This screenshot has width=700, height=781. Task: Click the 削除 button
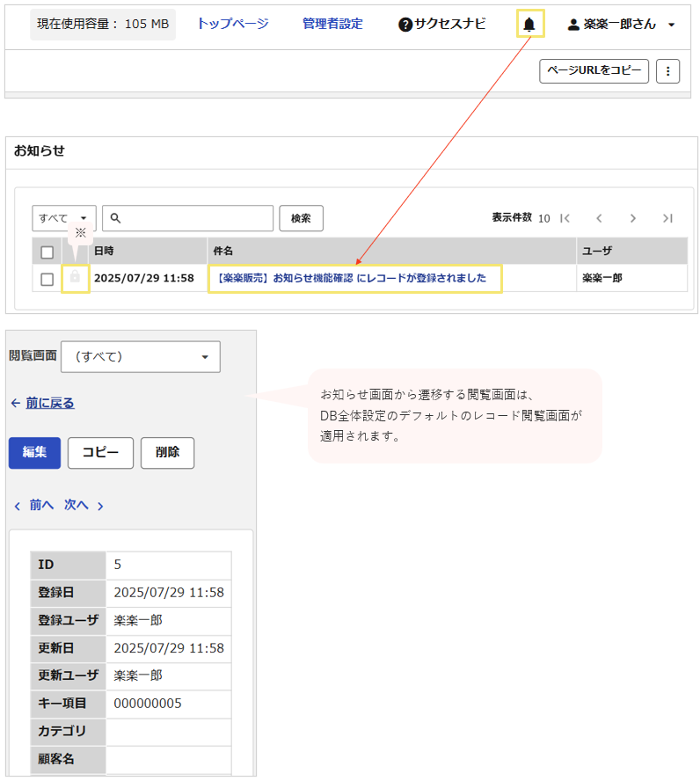tap(167, 453)
